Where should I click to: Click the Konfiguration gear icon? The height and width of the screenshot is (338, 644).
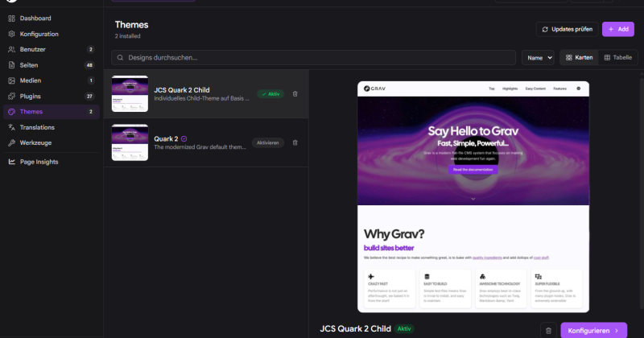click(x=11, y=34)
